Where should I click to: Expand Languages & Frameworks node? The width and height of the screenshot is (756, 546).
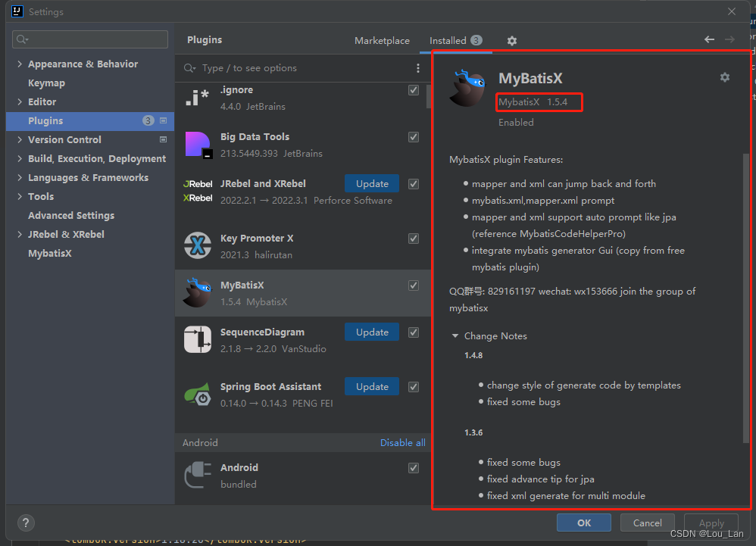[x=20, y=177]
